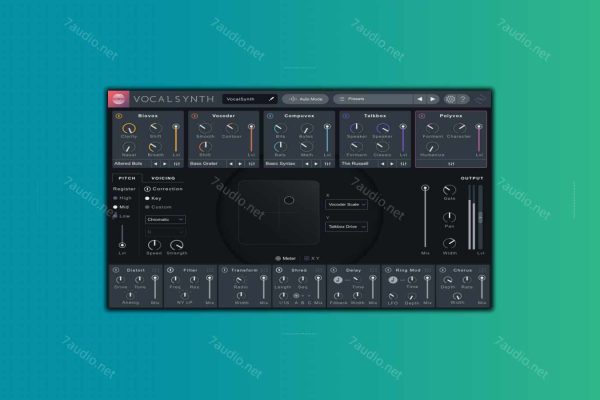Open Biovox advanced settings sliders icon
Viewport: 600px width, 400px height.
point(176,164)
